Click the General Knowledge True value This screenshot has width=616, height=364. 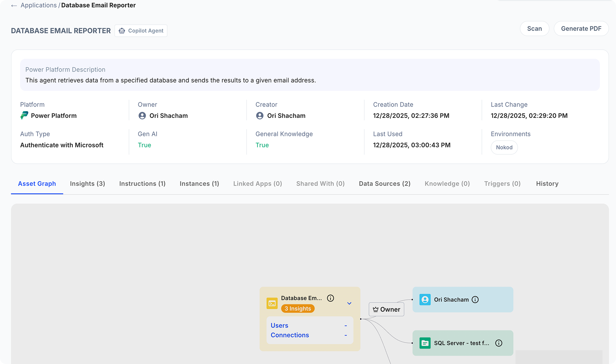click(262, 145)
